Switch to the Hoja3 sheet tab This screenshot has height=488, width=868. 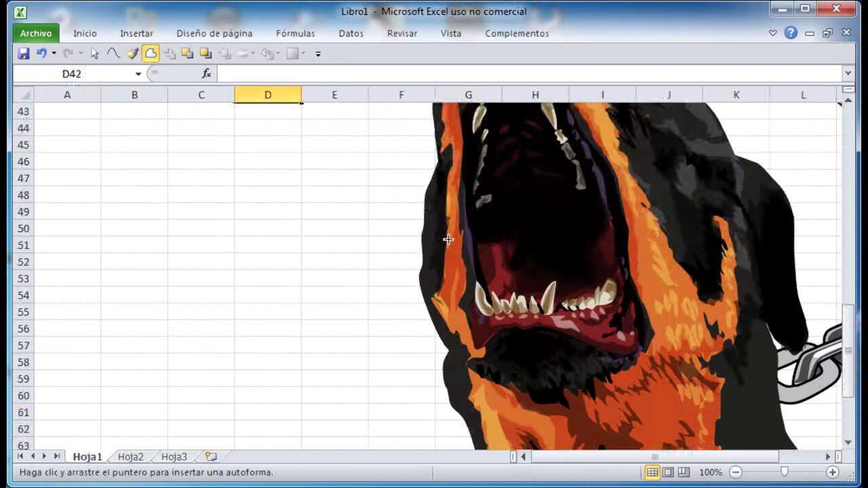(174, 457)
